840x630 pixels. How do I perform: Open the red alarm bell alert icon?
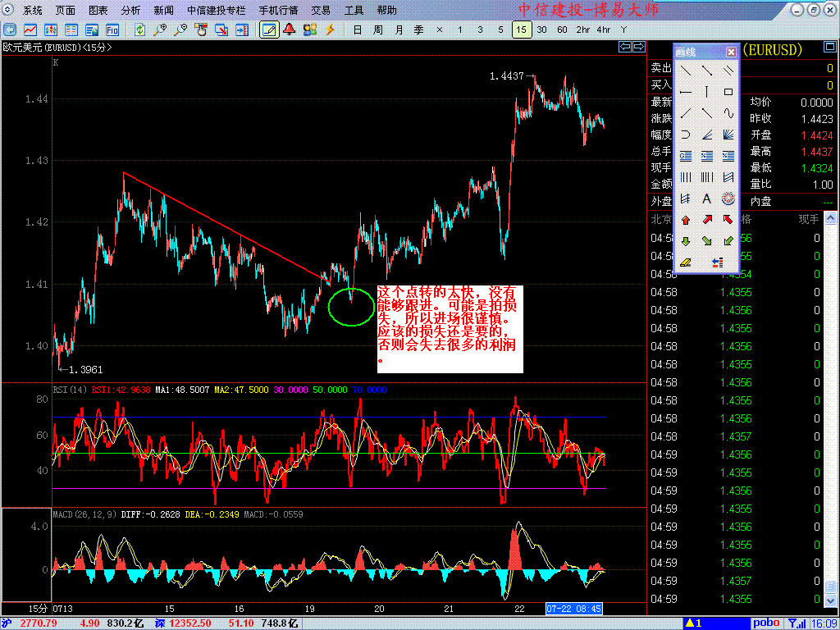tap(290, 30)
